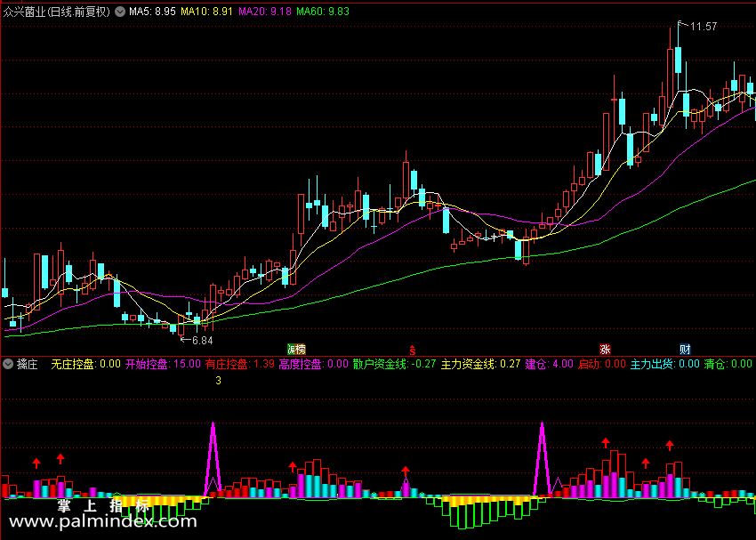Click the 高度控盘: 0.00 value
The width and height of the screenshot is (756, 540).
[313, 364]
